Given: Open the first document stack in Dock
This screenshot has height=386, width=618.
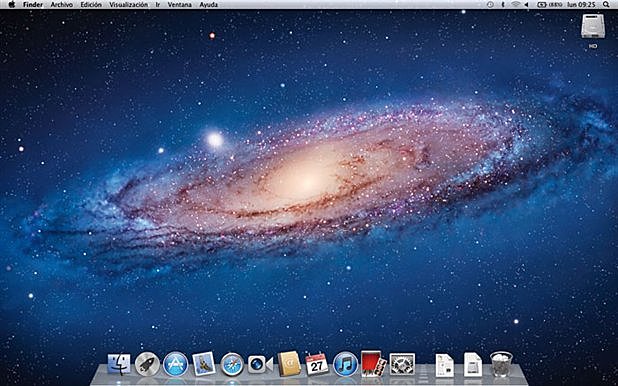Looking at the screenshot, I should click(445, 365).
